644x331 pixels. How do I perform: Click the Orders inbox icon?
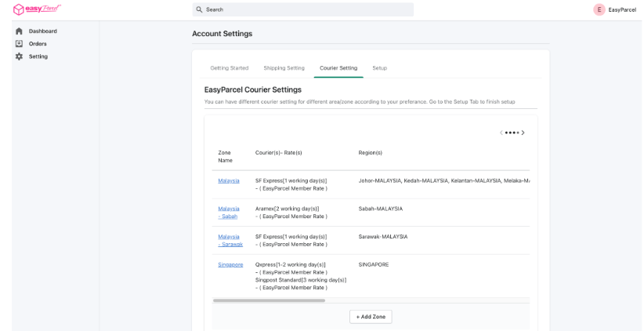tap(19, 44)
